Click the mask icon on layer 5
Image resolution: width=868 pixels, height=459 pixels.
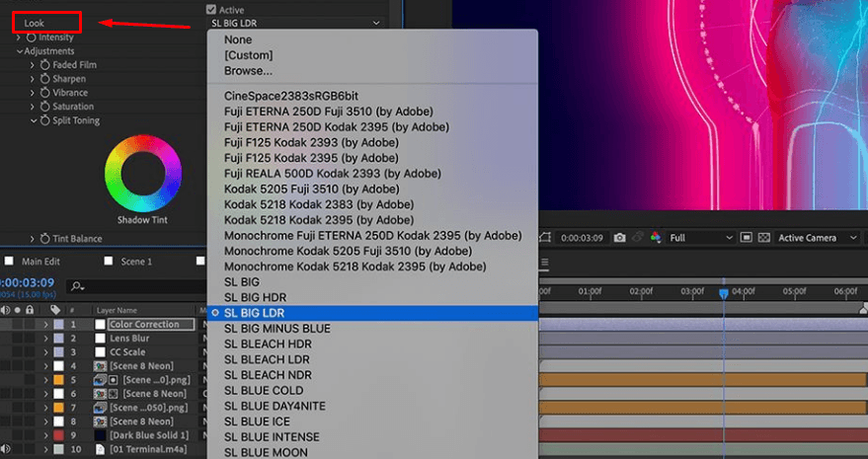pyautogui.click(x=113, y=380)
